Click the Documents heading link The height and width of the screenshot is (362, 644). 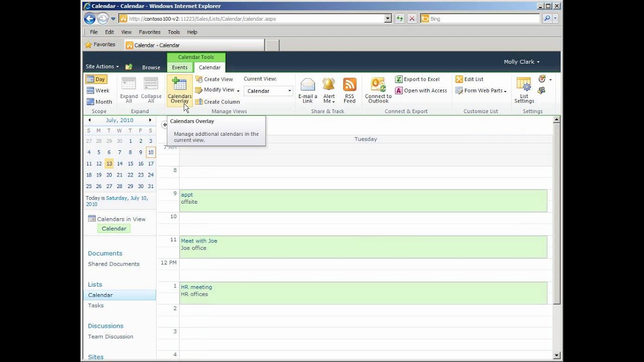(x=105, y=253)
